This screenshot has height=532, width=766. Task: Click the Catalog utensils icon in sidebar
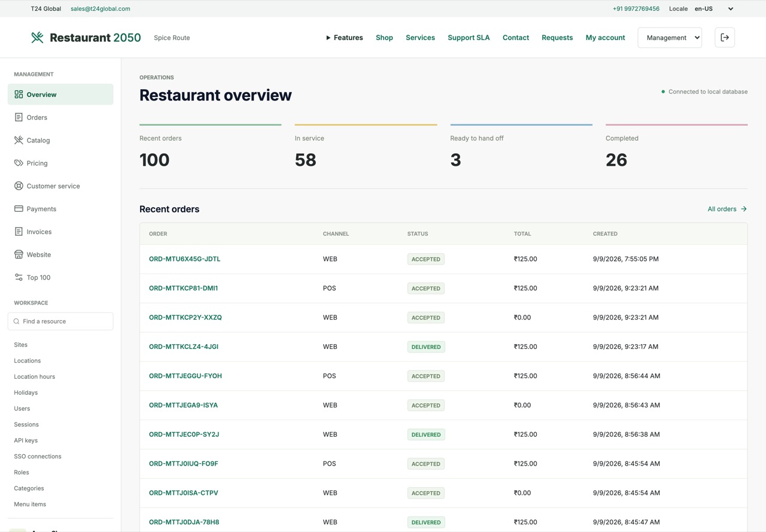pos(19,140)
